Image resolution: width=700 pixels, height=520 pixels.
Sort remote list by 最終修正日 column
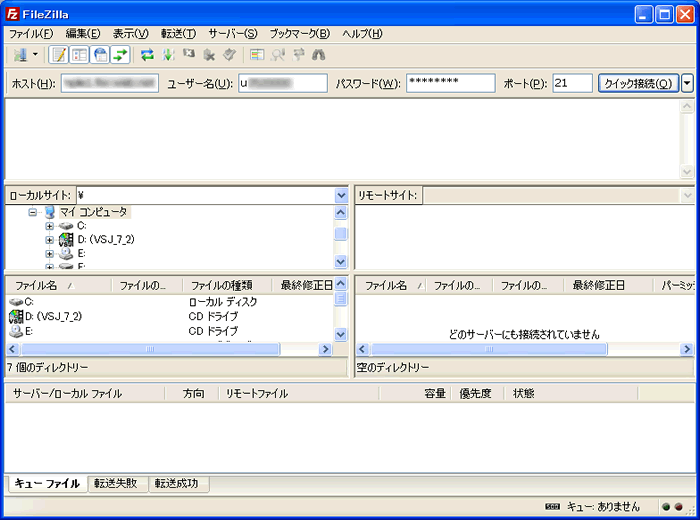coord(608,285)
